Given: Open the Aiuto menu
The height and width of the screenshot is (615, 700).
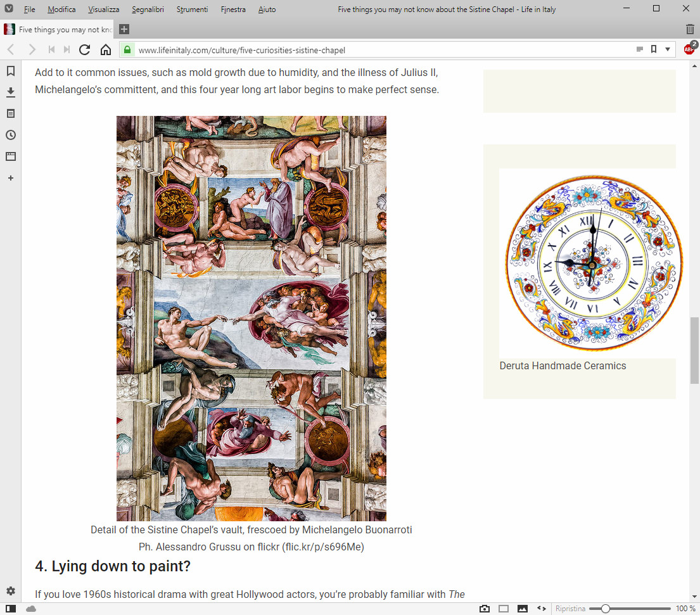Looking at the screenshot, I should point(267,10).
